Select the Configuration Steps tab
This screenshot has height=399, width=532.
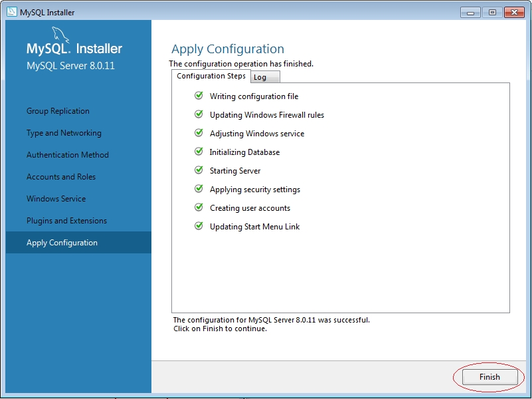[211, 76]
